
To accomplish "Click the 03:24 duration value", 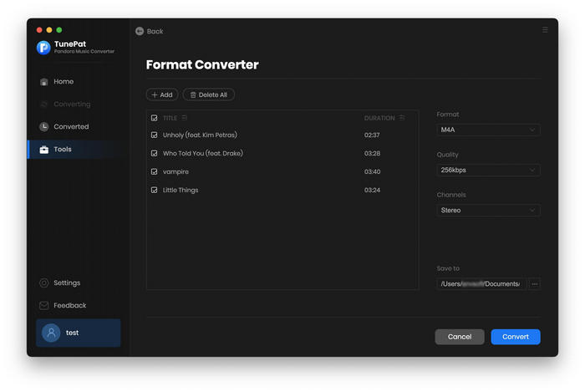I will (373, 191).
